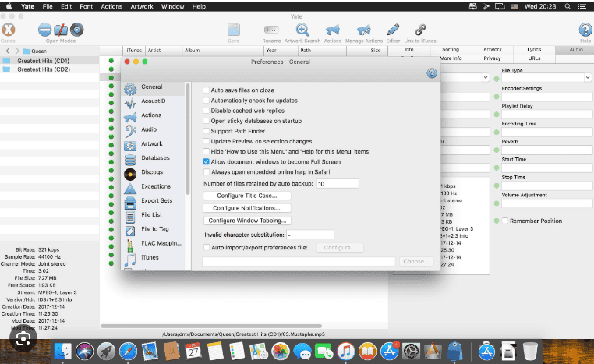Toggle Always open embedded online help in Safari
This screenshot has width=594, height=364.
tap(206, 172)
